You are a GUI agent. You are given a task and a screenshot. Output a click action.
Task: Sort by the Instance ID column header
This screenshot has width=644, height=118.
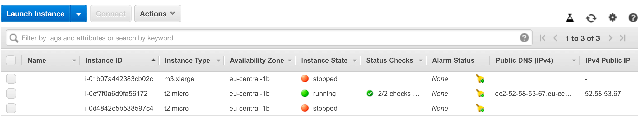(104, 60)
